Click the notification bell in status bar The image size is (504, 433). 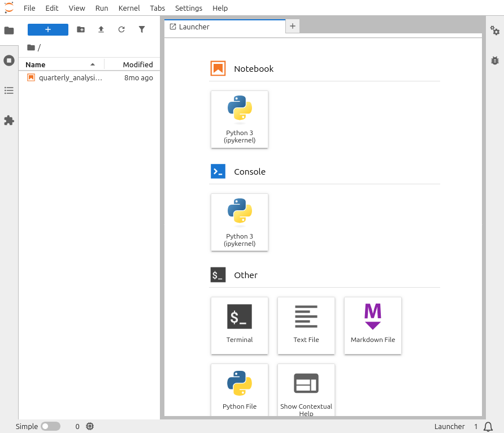(488, 427)
